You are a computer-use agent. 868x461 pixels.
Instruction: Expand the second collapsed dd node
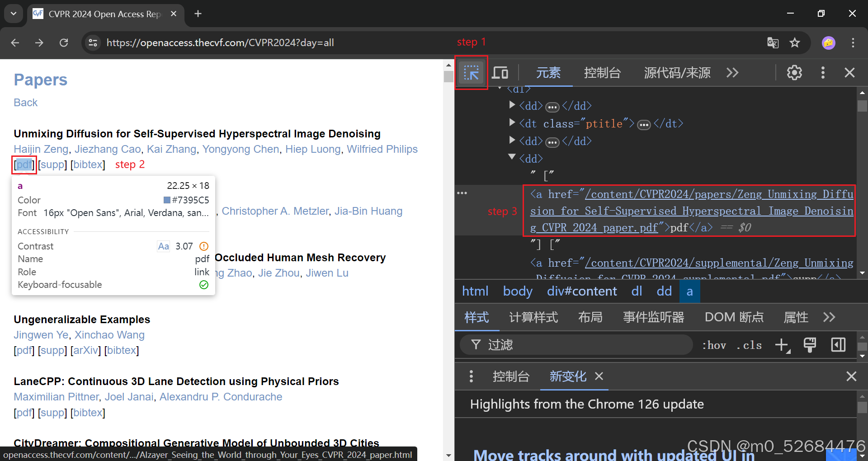click(512, 140)
